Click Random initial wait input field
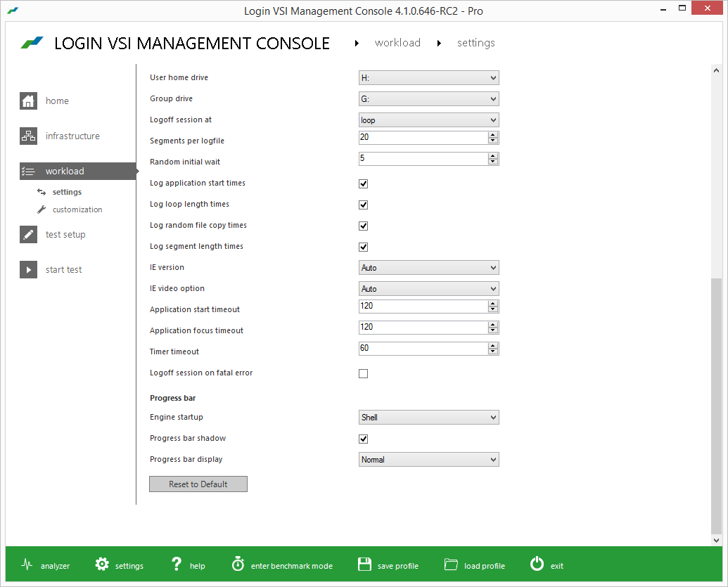Image resolution: width=728 pixels, height=587 pixels. pos(423,159)
